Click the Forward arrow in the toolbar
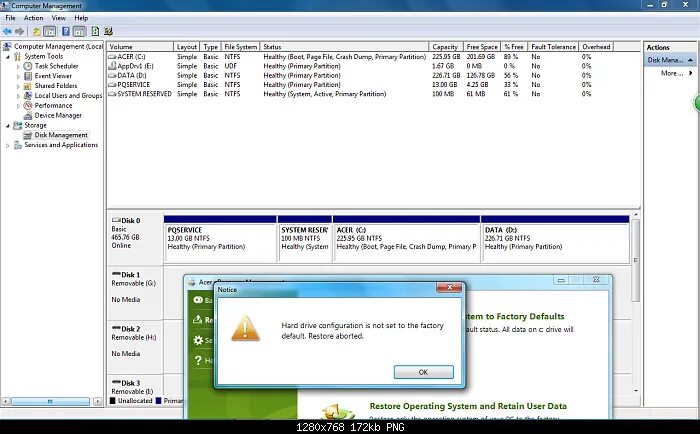The image size is (700, 434). click(19, 31)
